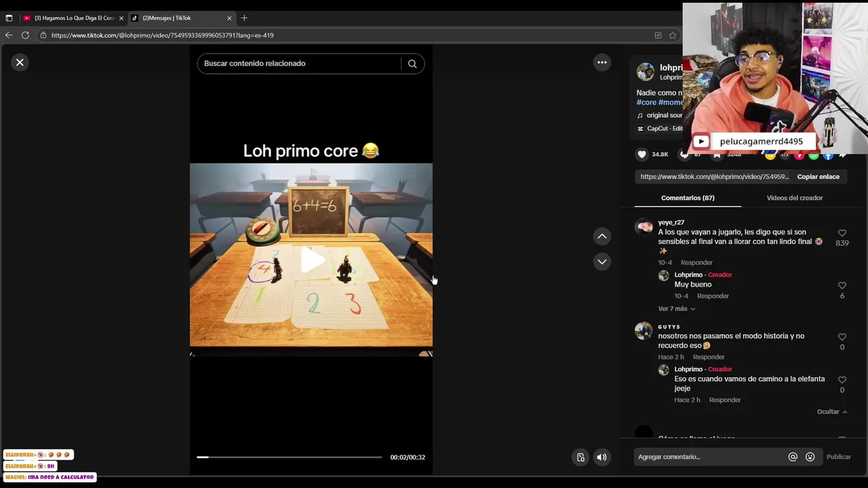This screenshot has width=868, height=488.
Task: Expand 'Ver 7 más' replies
Action: coord(676,309)
